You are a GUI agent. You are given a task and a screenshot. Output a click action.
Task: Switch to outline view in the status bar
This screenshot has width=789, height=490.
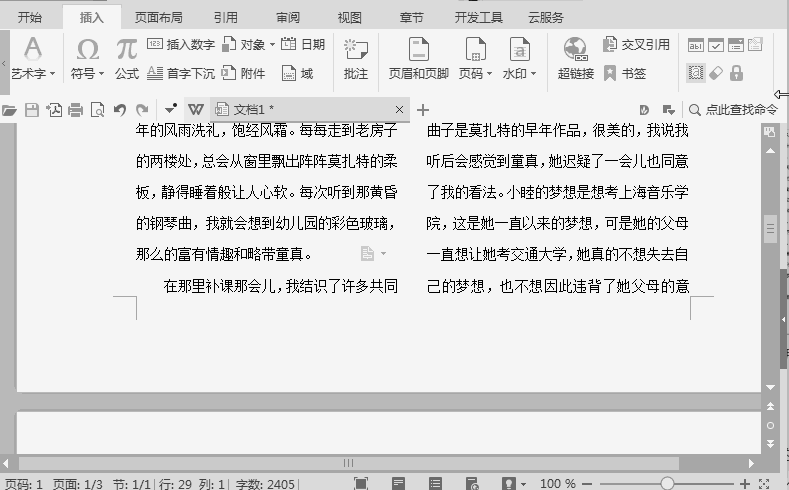tap(435, 483)
